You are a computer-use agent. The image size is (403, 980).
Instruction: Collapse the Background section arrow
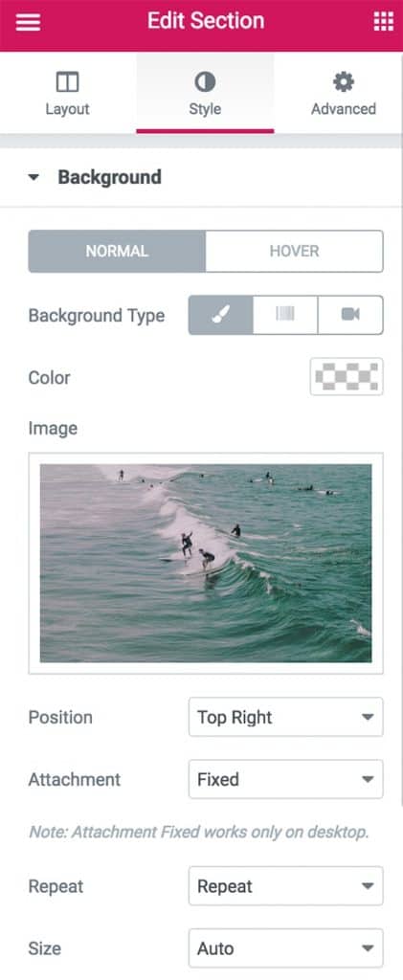point(34,177)
